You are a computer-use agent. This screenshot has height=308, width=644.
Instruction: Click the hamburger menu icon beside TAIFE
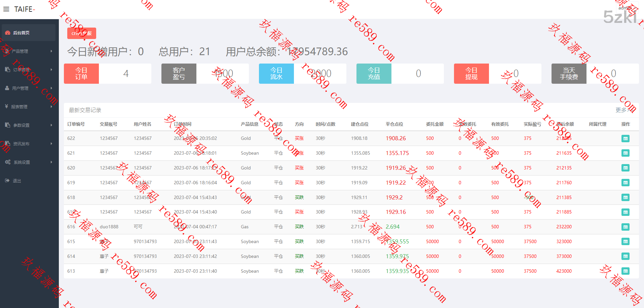coord(6,9)
